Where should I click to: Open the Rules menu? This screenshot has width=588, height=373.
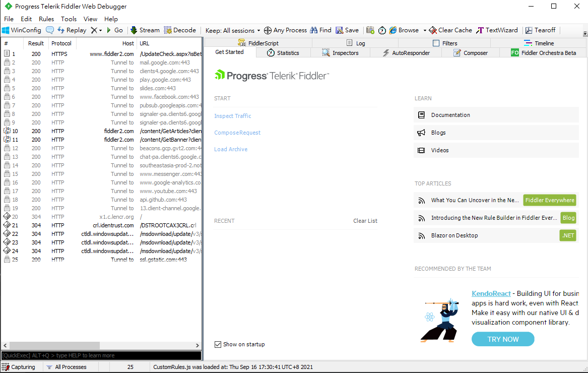(46, 19)
